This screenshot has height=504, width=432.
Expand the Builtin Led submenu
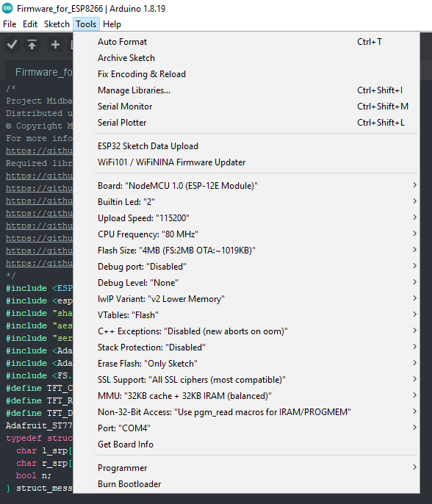click(247, 202)
